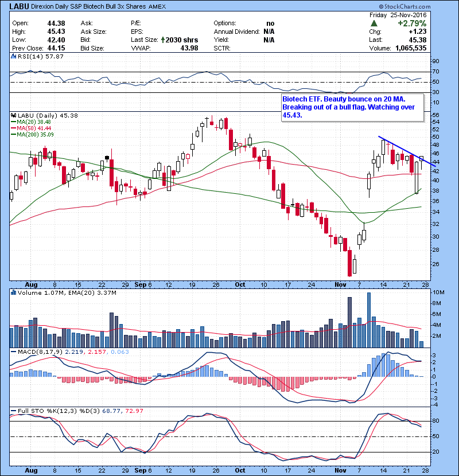Click the tallest volume bar near 10M
This screenshot has width=459, height=476.
(x=369, y=320)
